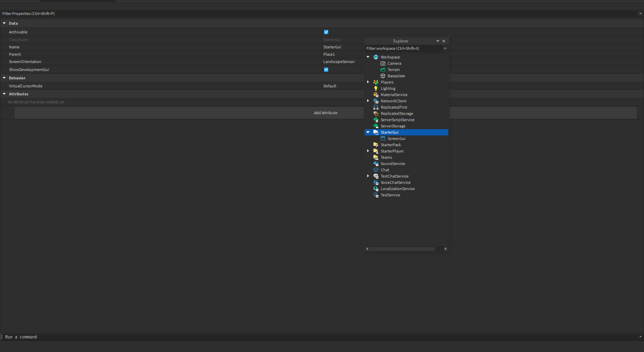Open the Explorer panel options chevron
The height and width of the screenshot is (352, 644).
438,41
